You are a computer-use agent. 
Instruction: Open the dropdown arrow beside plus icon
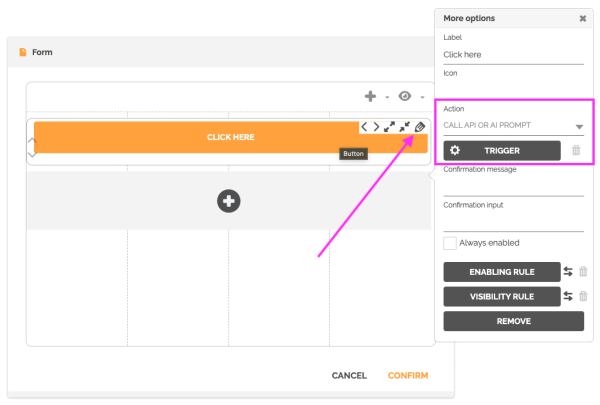[387, 97]
